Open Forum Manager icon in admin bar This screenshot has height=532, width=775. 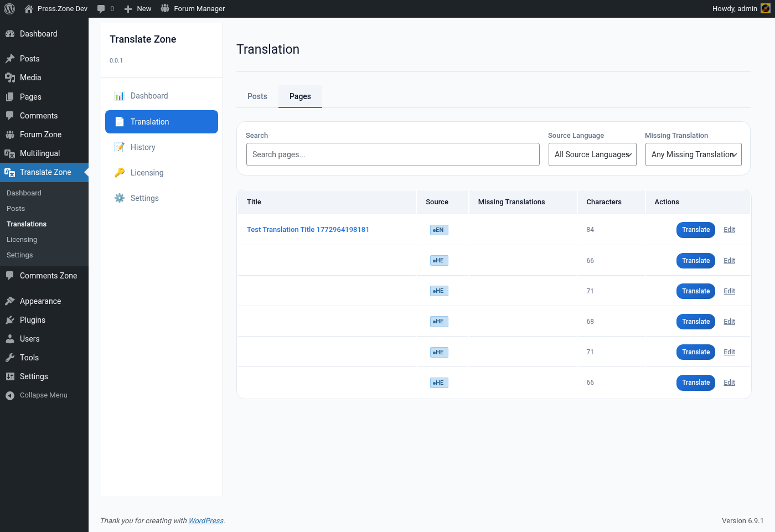pyautogui.click(x=165, y=8)
